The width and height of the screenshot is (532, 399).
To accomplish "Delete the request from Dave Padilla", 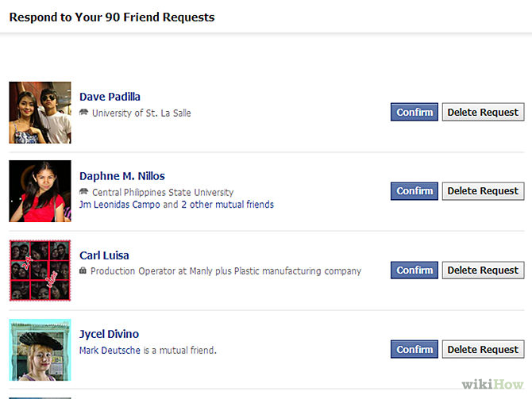I will point(483,112).
